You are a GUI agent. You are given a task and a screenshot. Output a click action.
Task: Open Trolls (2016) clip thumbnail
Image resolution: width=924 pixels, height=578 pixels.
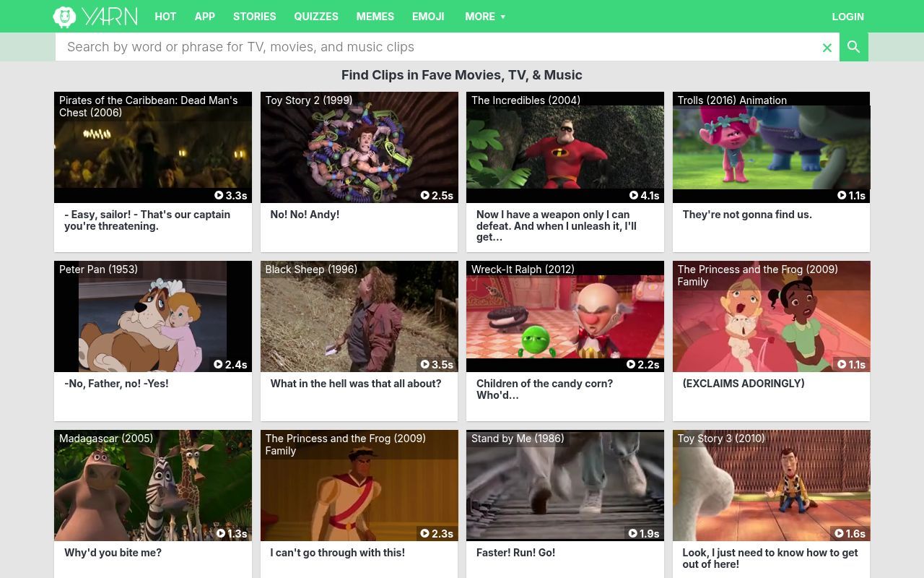pyautogui.click(x=772, y=147)
